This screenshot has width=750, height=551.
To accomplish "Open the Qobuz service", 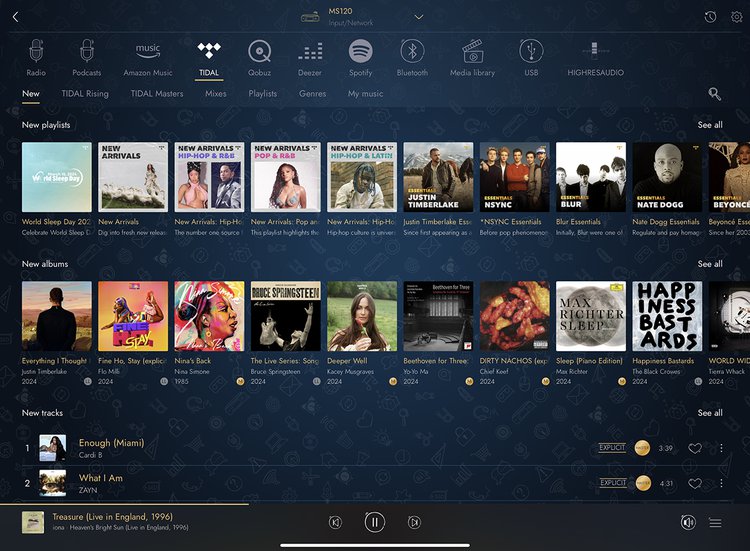I will pos(259,57).
